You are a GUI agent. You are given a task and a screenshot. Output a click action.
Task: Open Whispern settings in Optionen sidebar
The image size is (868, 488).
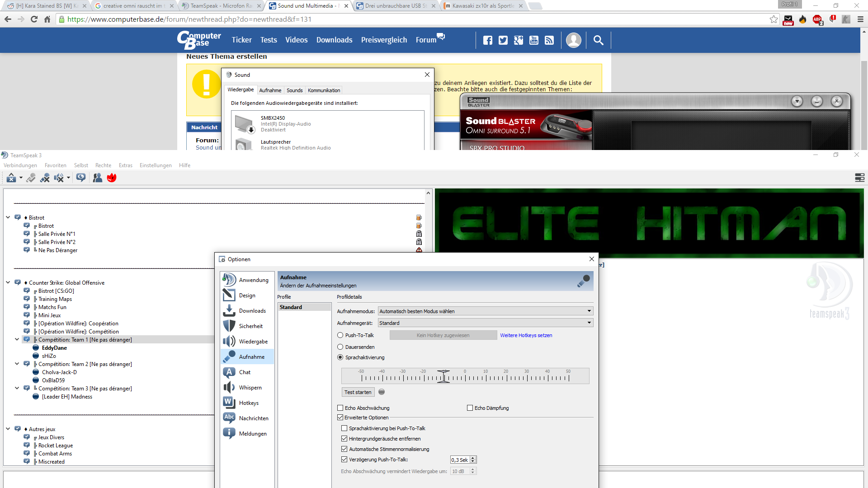(x=247, y=388)
